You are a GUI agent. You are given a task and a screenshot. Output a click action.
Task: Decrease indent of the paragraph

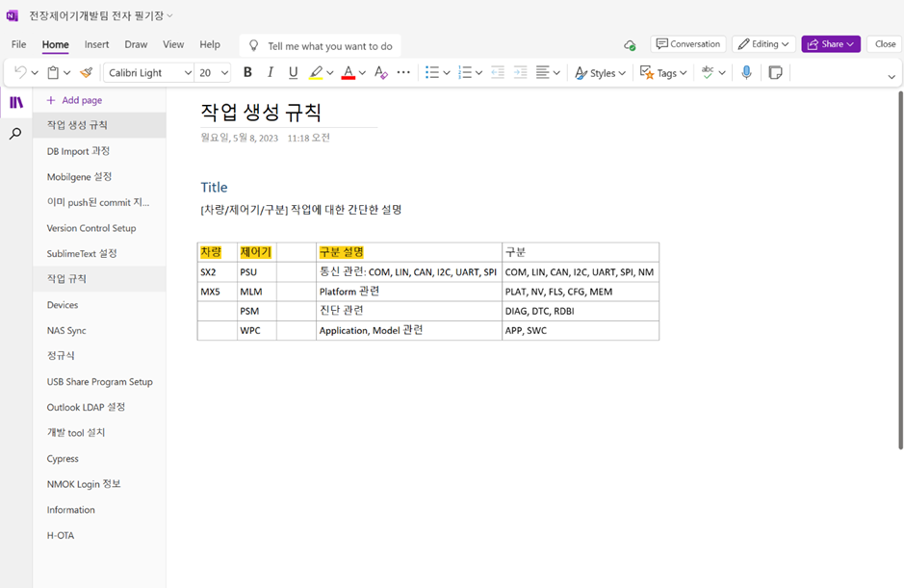tap(498, 72)
